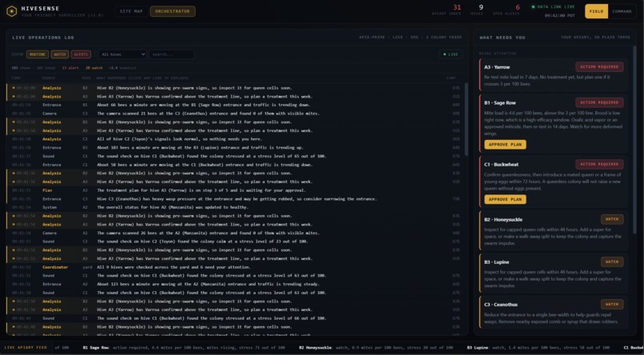The width and height of the screenshot is (644, 355).
Task: Approve the plan for B1 Sage Row
Action: click(505, 145)
